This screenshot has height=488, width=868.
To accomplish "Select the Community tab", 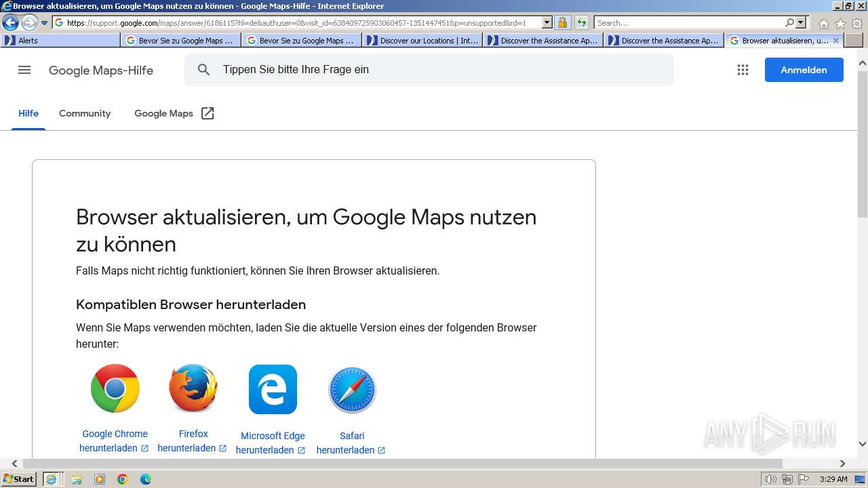I will 85,113.
